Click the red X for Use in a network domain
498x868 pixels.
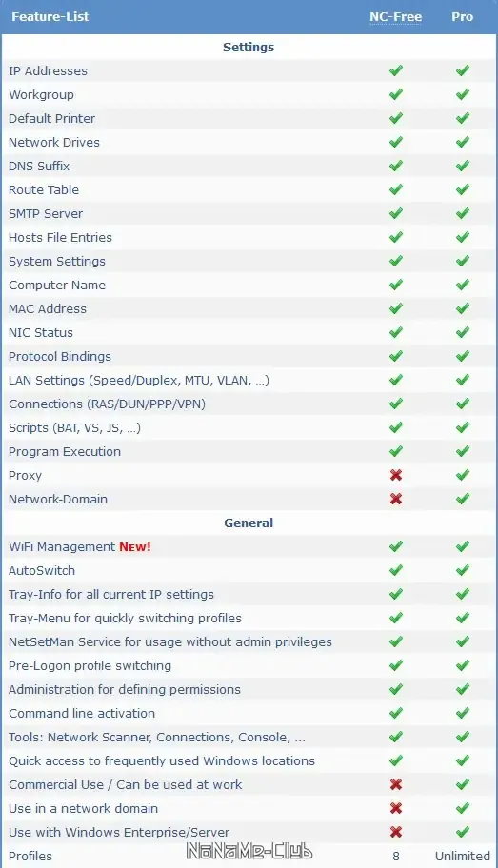(396, 808)
